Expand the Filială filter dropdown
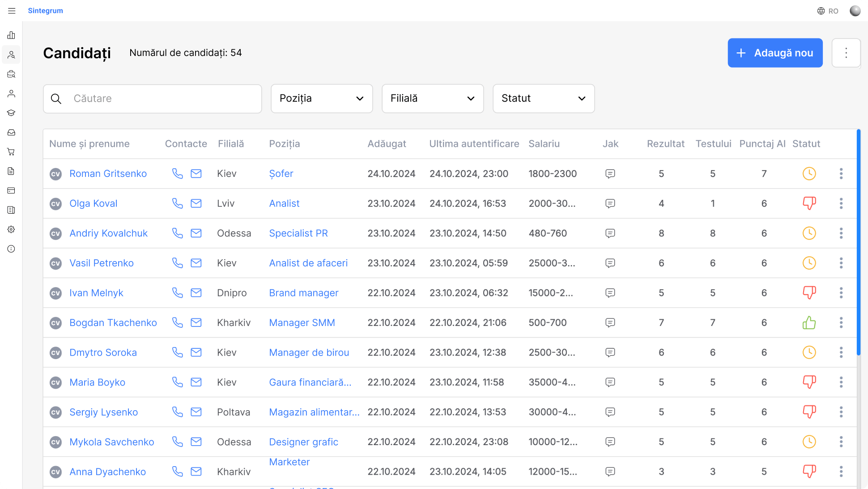The width and height of the screenshot is (868, 489). pyautogui.click(x=432, y=99)
